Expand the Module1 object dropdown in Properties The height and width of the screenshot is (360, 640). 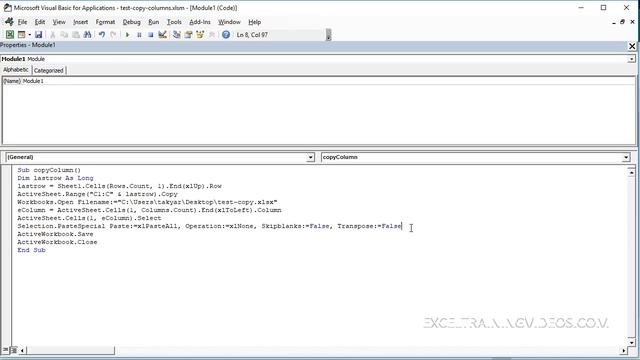[631, 59]
